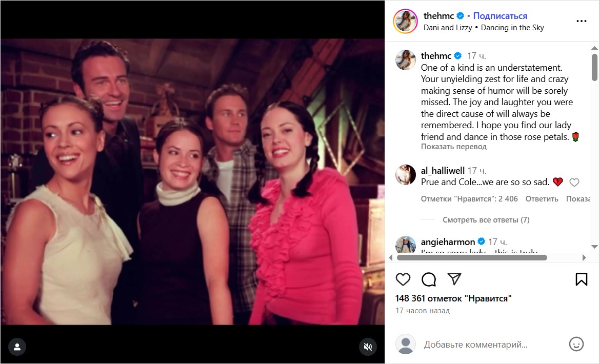Open al_halliwell's profile picture

[x=405, y=175]
